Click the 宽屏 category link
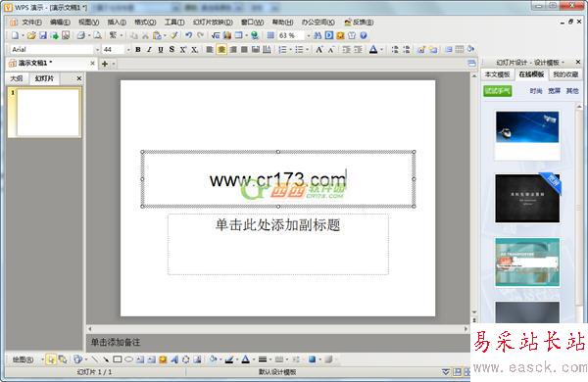 pos(554,91)
